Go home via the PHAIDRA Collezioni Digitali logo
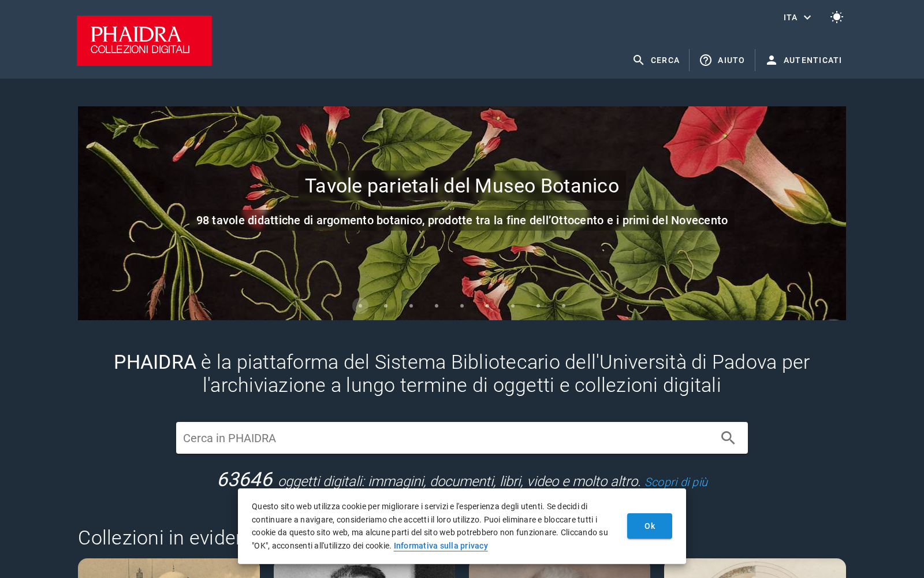 tap(144, 40)
